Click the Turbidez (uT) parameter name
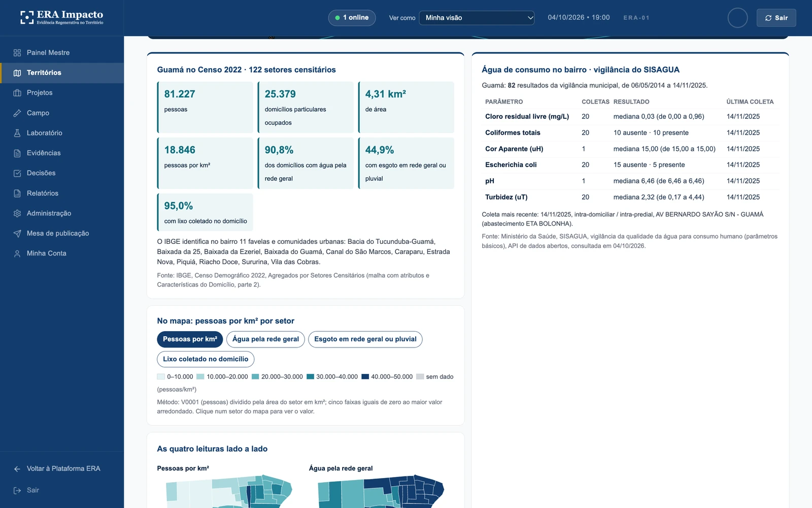This screenshot has height=508, width=812. pyautogui.click(x=506, y=197)
